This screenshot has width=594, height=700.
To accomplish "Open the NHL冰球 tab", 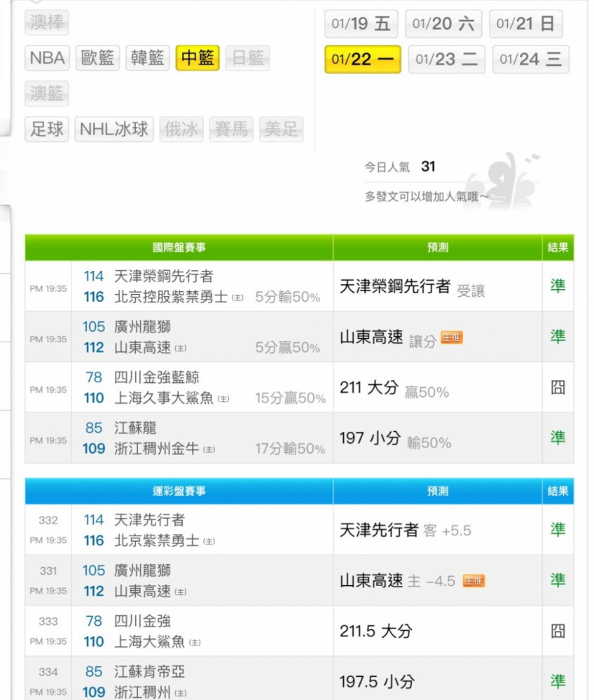I will [x=114, y=129].
